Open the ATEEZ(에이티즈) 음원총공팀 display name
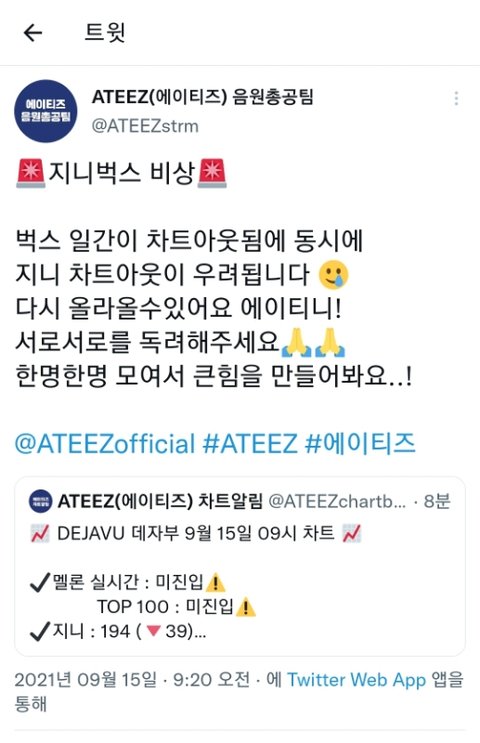 point(202,97)
